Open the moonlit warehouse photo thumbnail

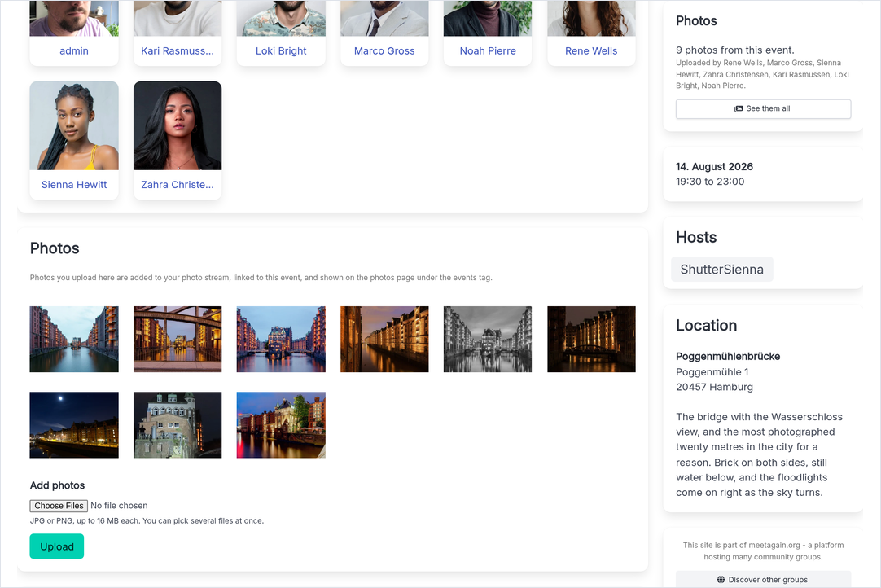[73, 425]
